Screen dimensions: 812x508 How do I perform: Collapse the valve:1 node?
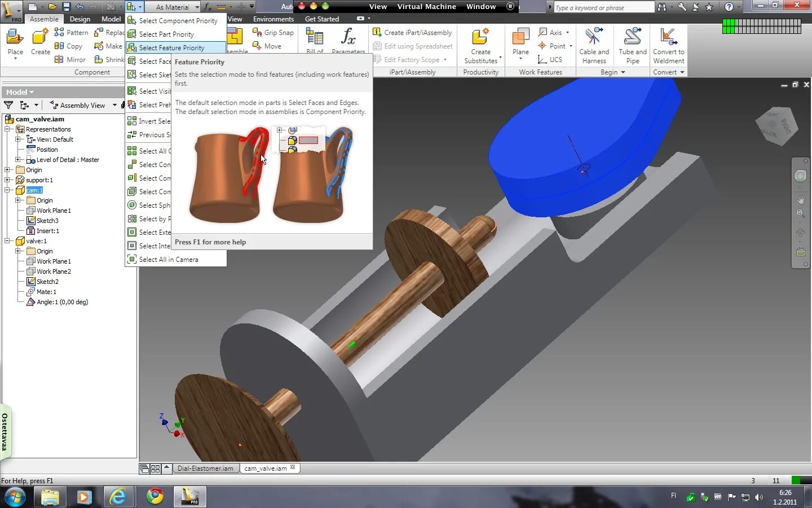(7, 241)
